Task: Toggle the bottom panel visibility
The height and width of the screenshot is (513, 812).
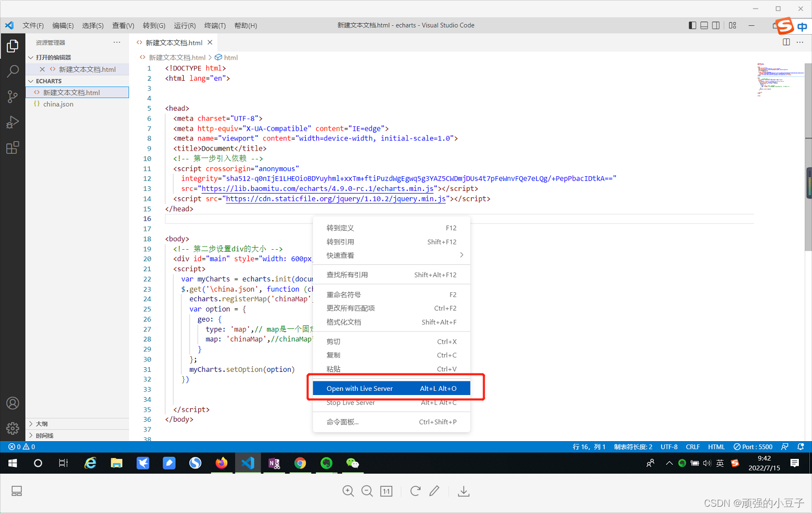Action: 704,25
